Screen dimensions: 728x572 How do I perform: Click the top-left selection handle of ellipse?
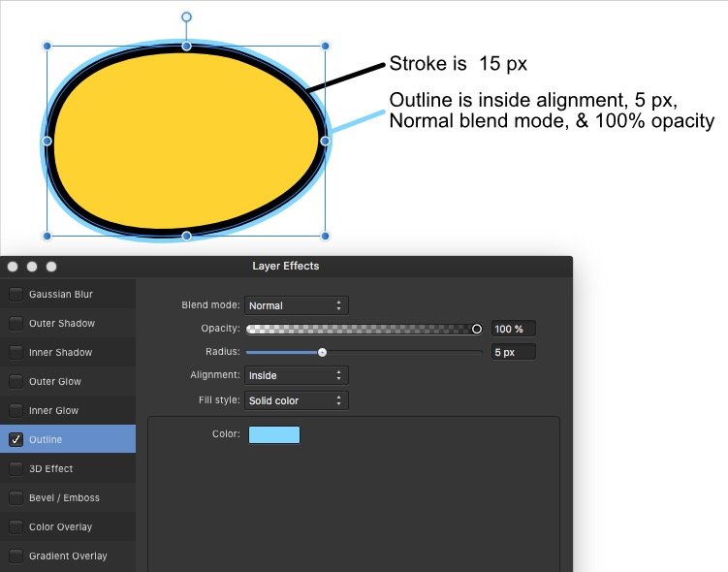47,46
